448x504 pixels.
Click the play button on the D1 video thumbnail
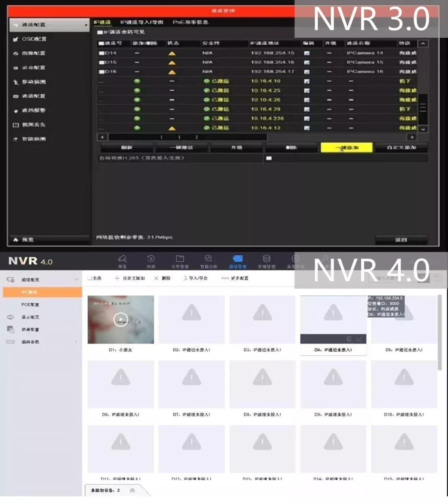pyautogui.click(x=121, y=319)
